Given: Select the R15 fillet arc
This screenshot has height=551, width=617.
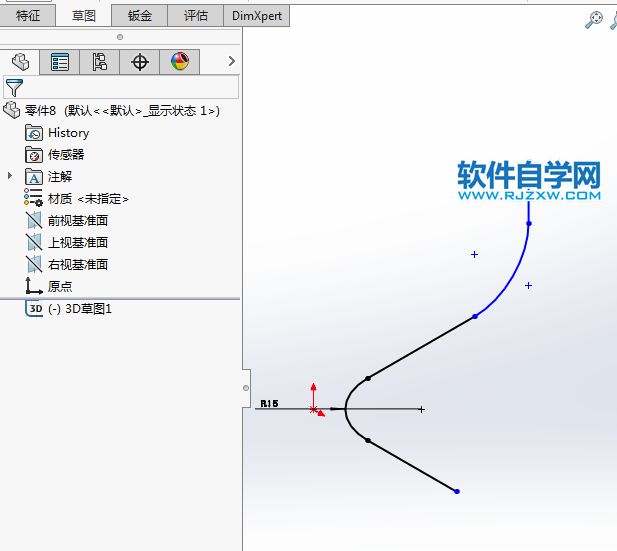Looking at the screenshot, I should (347, 409).
